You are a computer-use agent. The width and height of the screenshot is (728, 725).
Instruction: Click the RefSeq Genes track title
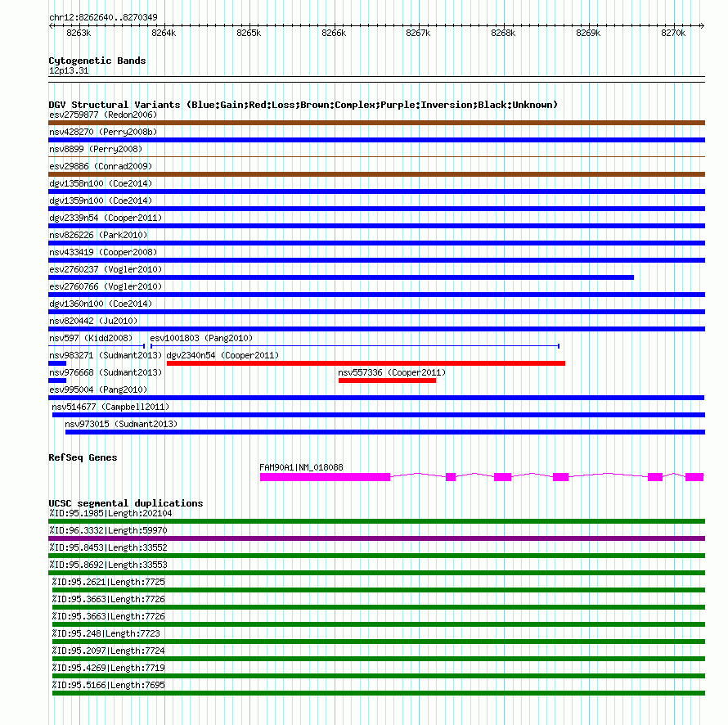click(83, 457)
